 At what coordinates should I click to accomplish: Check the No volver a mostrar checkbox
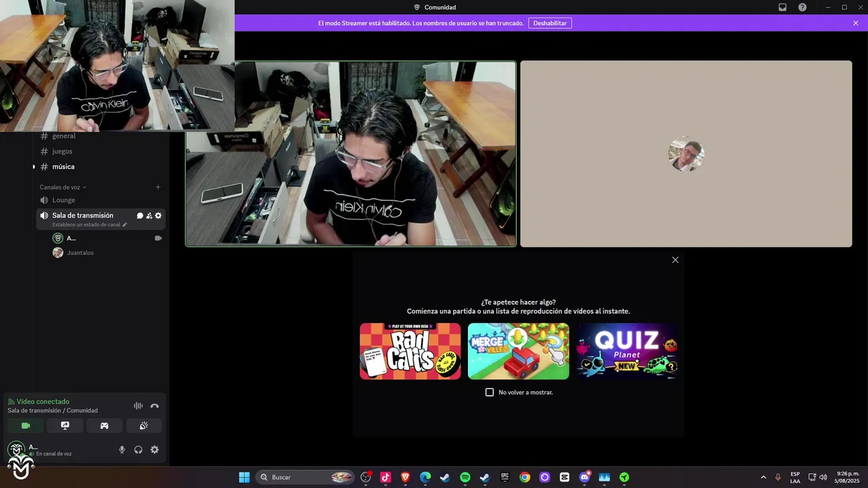tap(490, 392)
